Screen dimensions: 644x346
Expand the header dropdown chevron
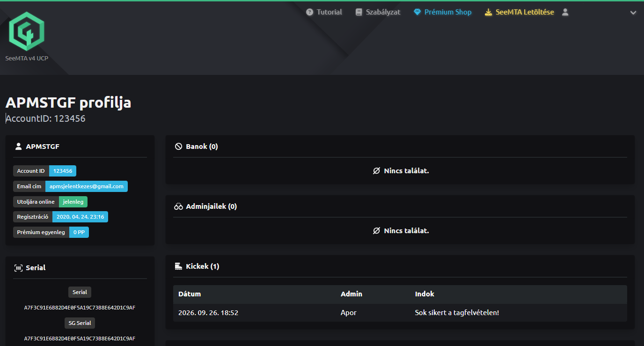[633, 13]
